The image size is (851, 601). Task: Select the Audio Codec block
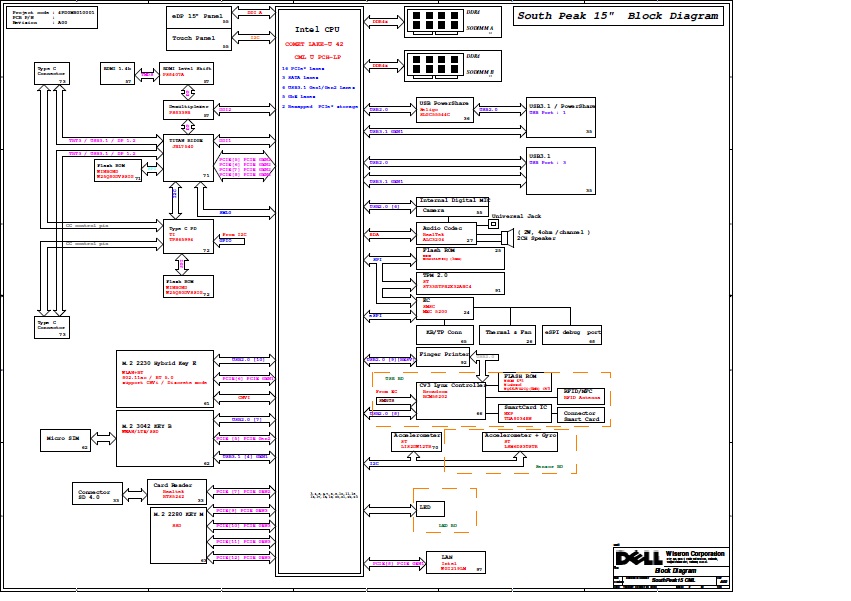[446, 233]
